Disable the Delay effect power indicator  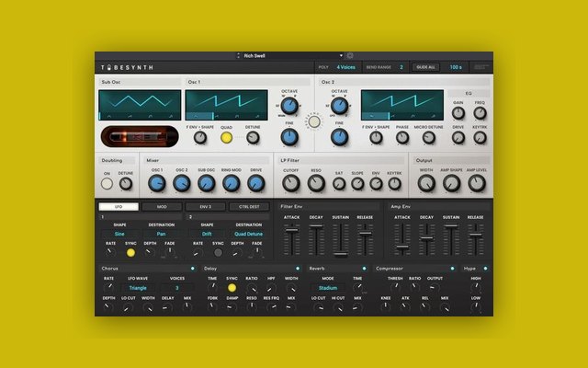coord(298,269)
